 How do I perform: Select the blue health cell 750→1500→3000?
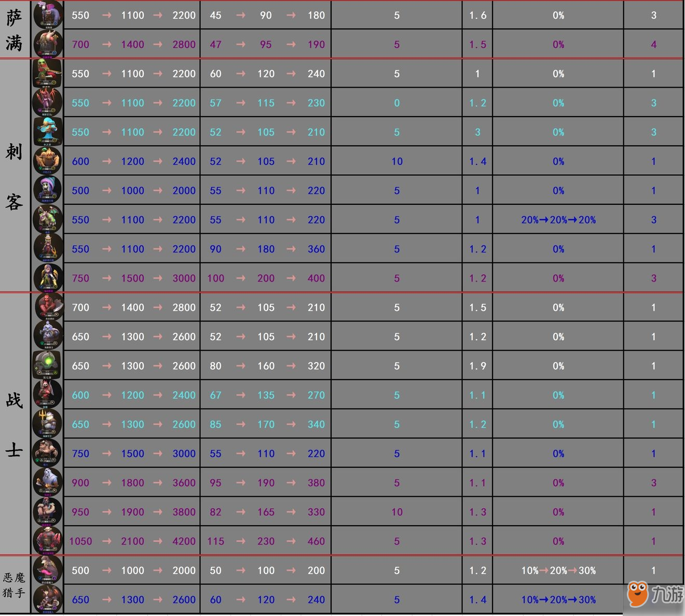[133, 454]
